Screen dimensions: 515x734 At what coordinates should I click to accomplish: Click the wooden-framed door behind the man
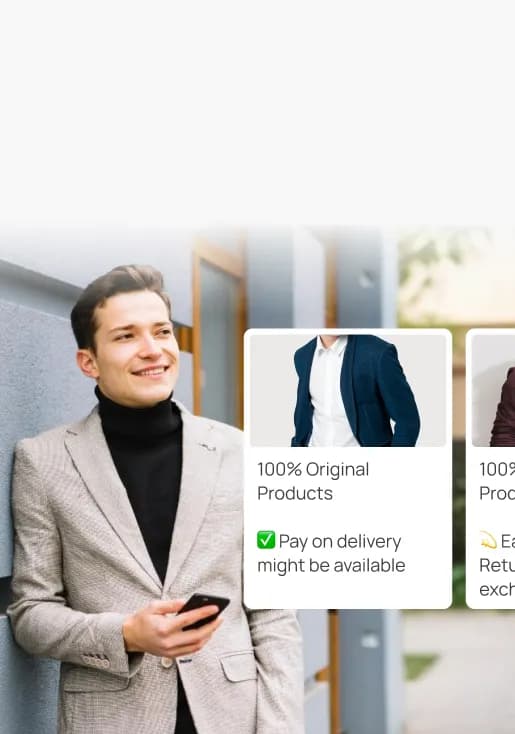point(219,328)
